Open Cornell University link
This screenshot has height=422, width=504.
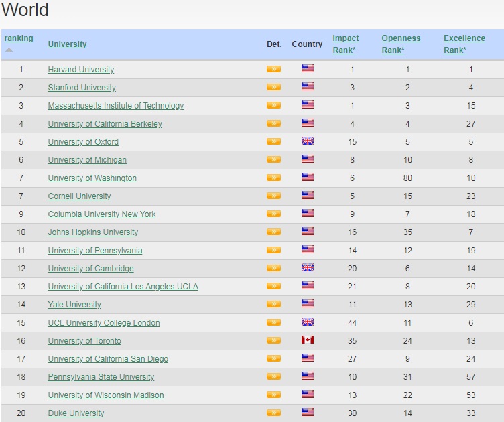point(79,196)
